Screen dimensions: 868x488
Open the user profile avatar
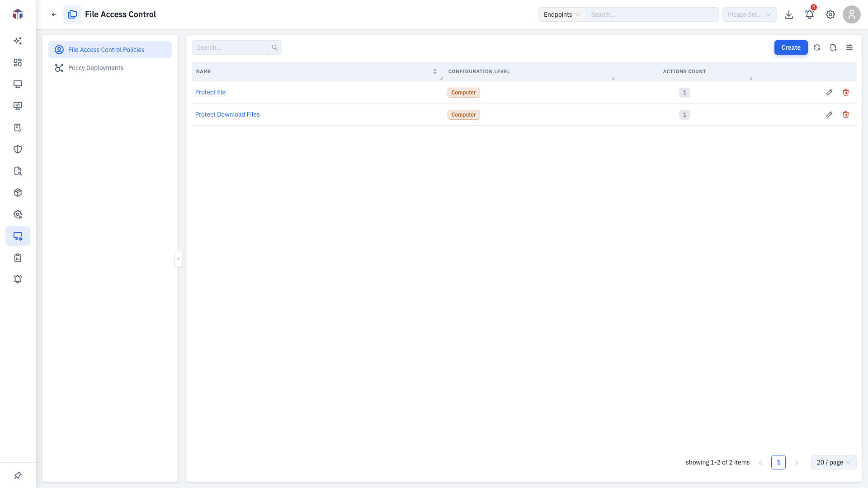(852, 14)
